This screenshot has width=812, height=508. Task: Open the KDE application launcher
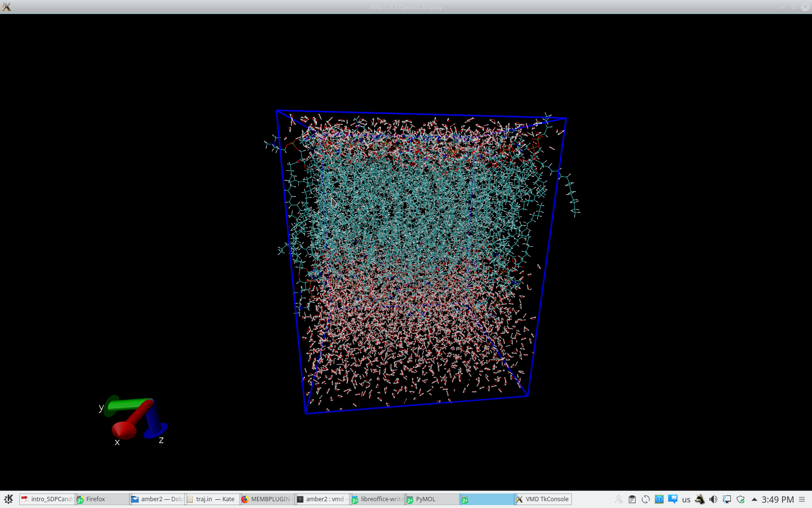point(8,499)
